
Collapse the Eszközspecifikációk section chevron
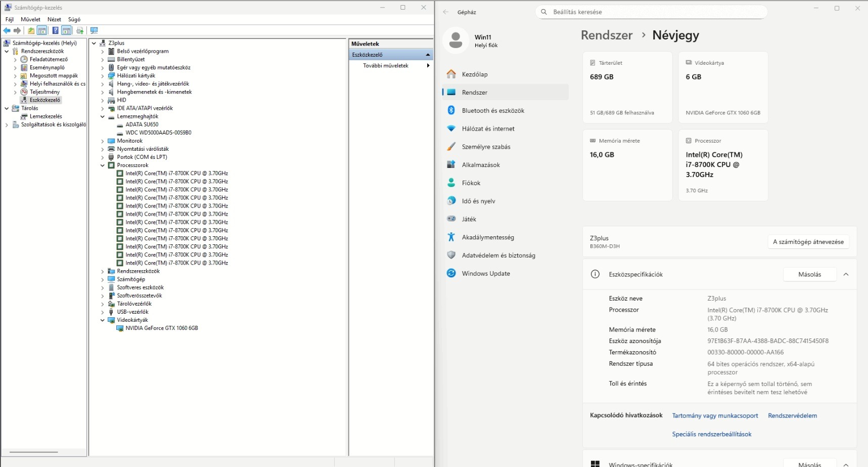[x=846, y=274]
